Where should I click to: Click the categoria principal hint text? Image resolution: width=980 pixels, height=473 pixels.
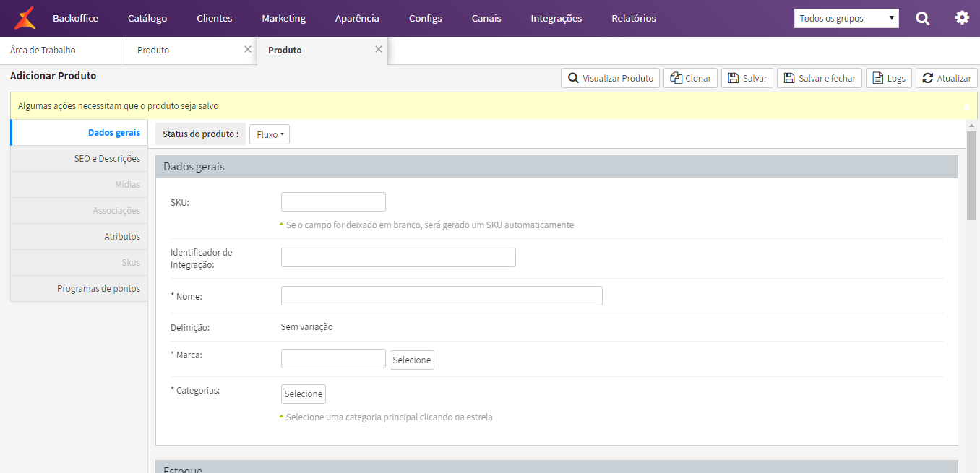coord(390,417)
